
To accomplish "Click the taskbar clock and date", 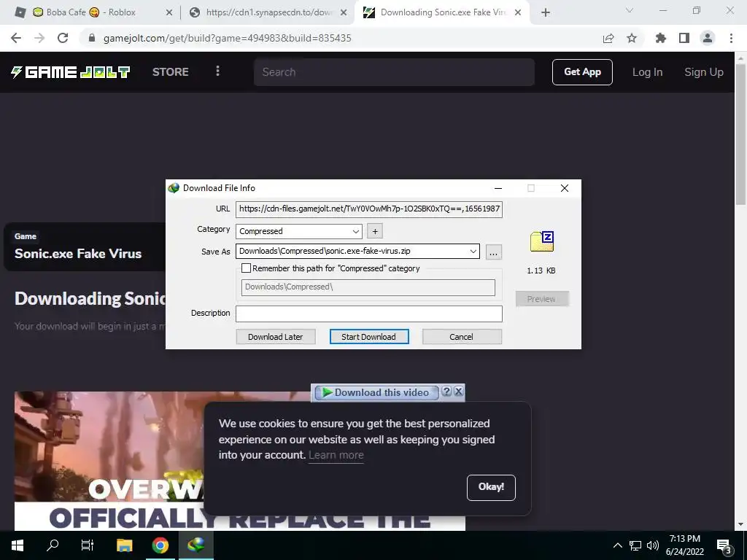I will (684, 545).
